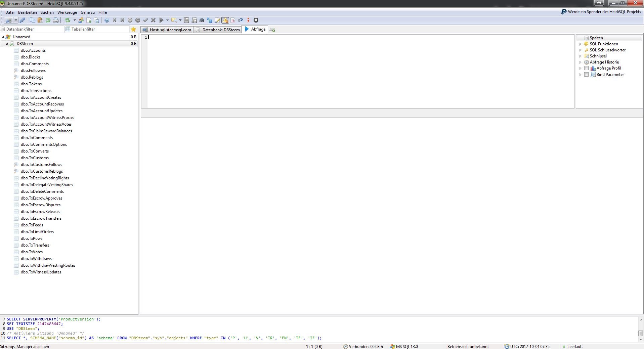Click the Post checkmark icon

[x=145, y=20]
